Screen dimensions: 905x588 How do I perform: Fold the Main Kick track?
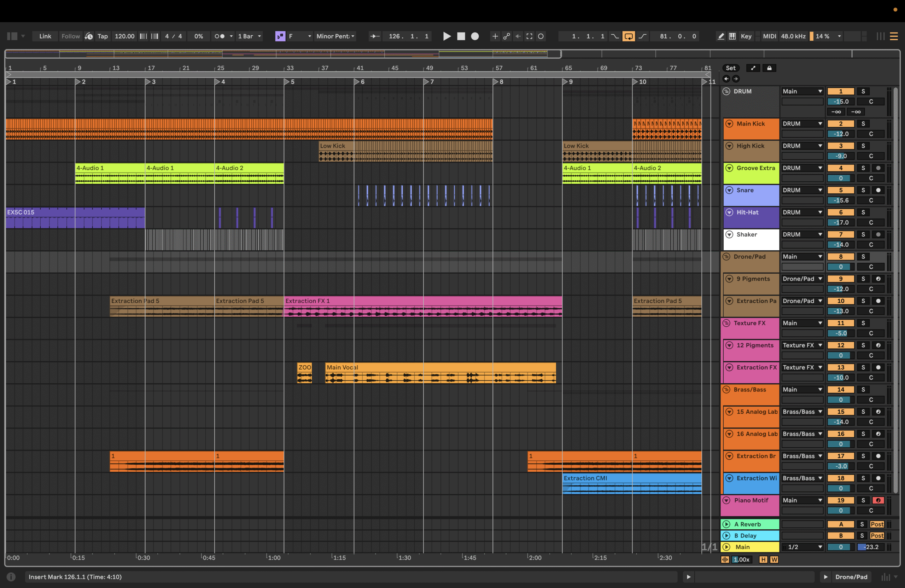pyautogui.click(x=729, y=124)
